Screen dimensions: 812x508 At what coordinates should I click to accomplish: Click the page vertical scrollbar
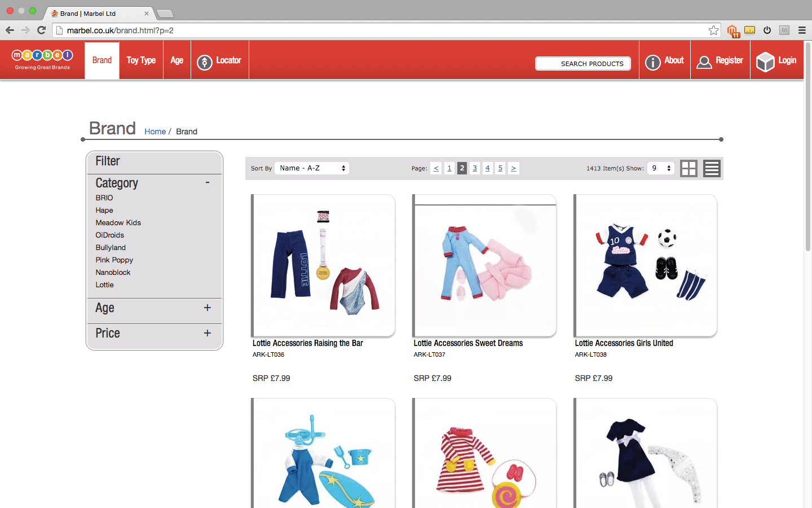tap(807, 147)
